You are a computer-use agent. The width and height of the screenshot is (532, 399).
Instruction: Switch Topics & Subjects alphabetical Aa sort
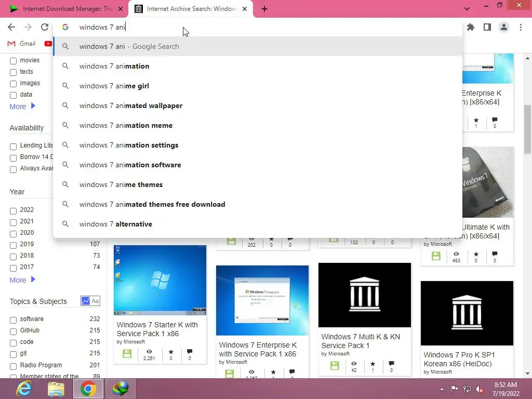tap(96, 301)
